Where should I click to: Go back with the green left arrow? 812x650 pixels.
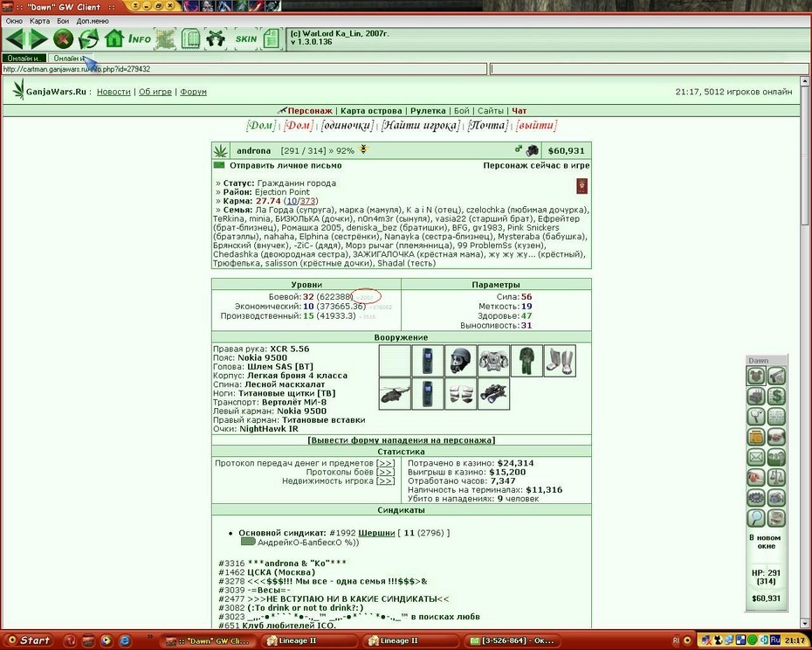[15, 38]
